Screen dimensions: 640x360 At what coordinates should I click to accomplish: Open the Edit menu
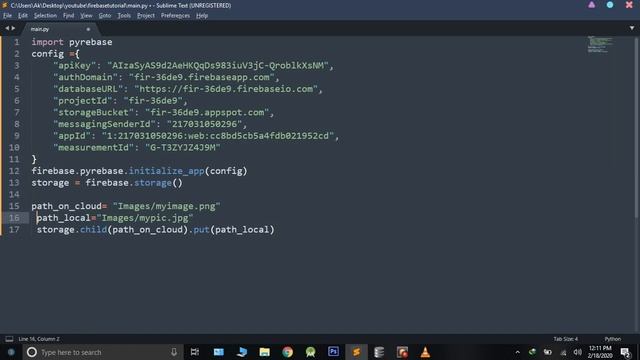tap(22, 16)
